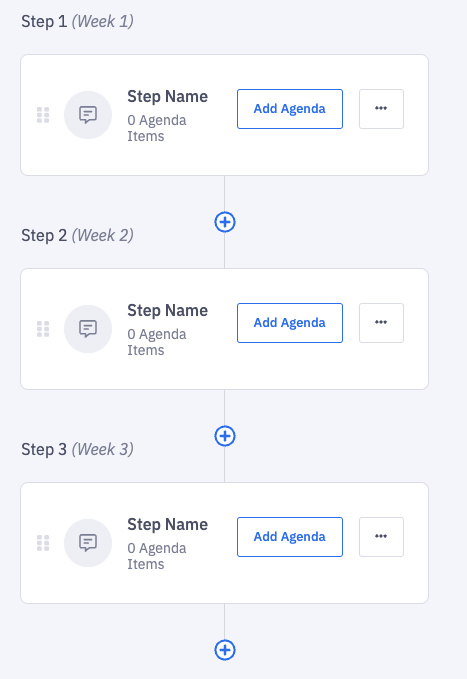Add a step via plus icon below Step 3
Screen dimensions: 467x679
(225, 650)
